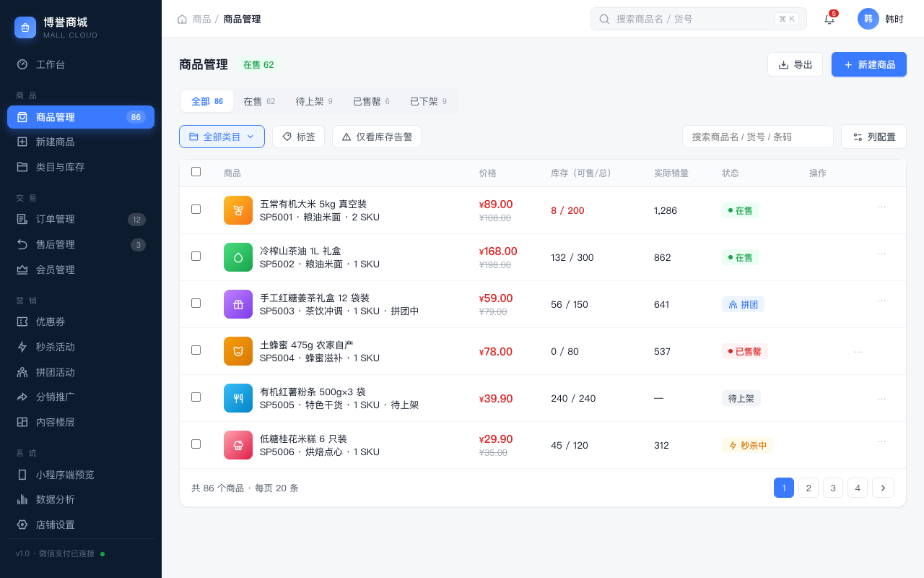Image resolution: width=924 pixels, height=578 pixels.
Task: Open 订单管理 in the sidebar
Action: (81, 219)
